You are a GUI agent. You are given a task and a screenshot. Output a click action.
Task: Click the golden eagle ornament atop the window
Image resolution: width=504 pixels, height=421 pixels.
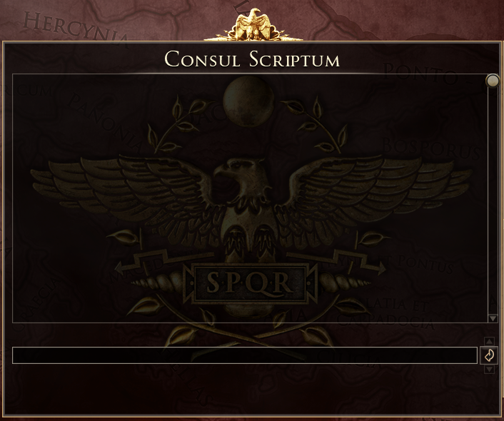[253, 25]
